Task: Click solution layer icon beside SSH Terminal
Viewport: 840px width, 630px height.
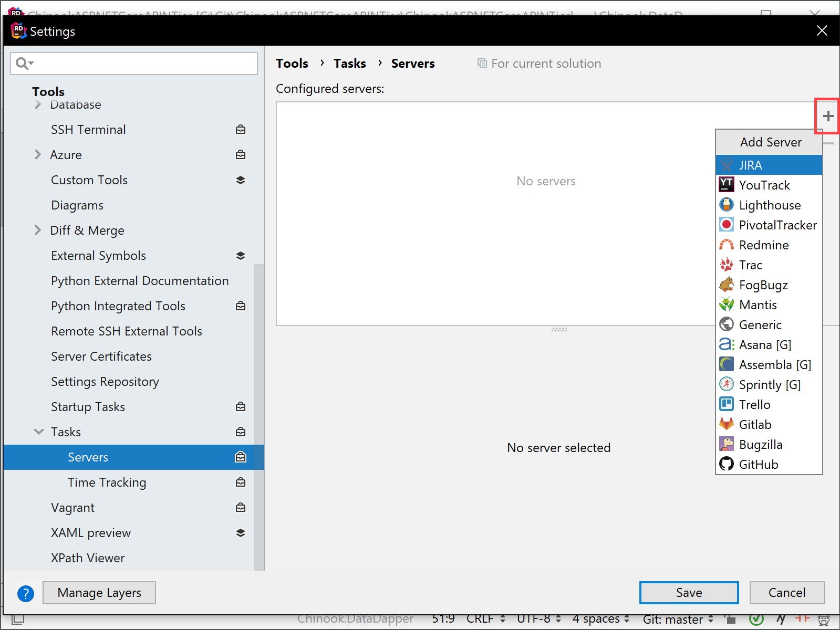Action: coord(241,129)
